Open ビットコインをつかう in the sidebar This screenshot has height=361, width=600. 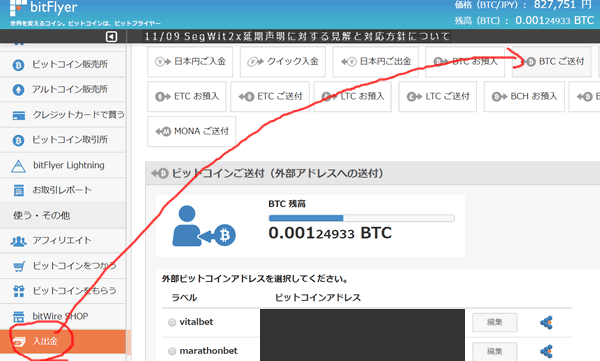(x=63, y=266)
